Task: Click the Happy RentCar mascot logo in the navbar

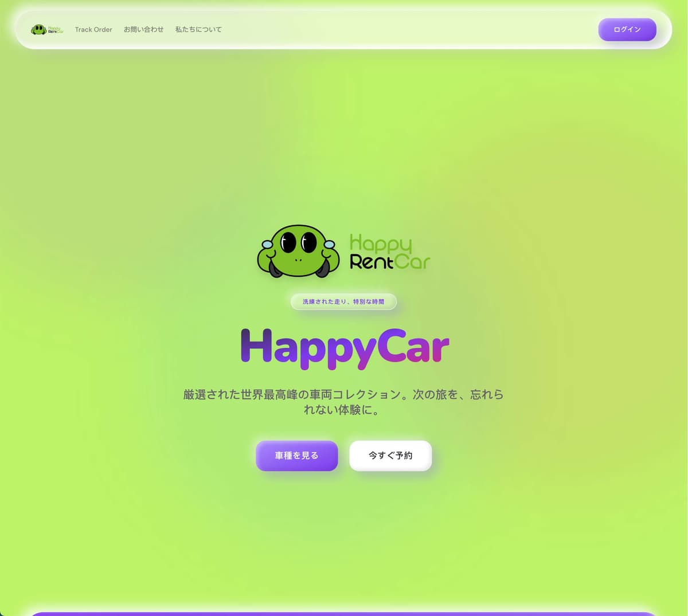Action: click(x=38, y=29)
